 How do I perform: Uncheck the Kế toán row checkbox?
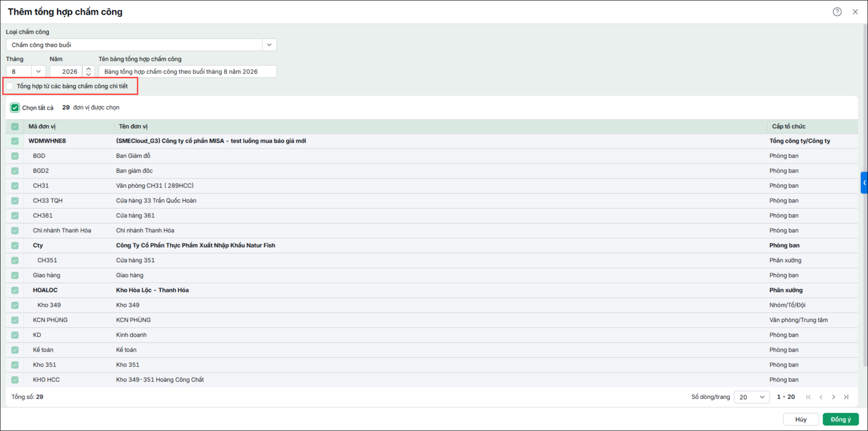pos(15,350)
